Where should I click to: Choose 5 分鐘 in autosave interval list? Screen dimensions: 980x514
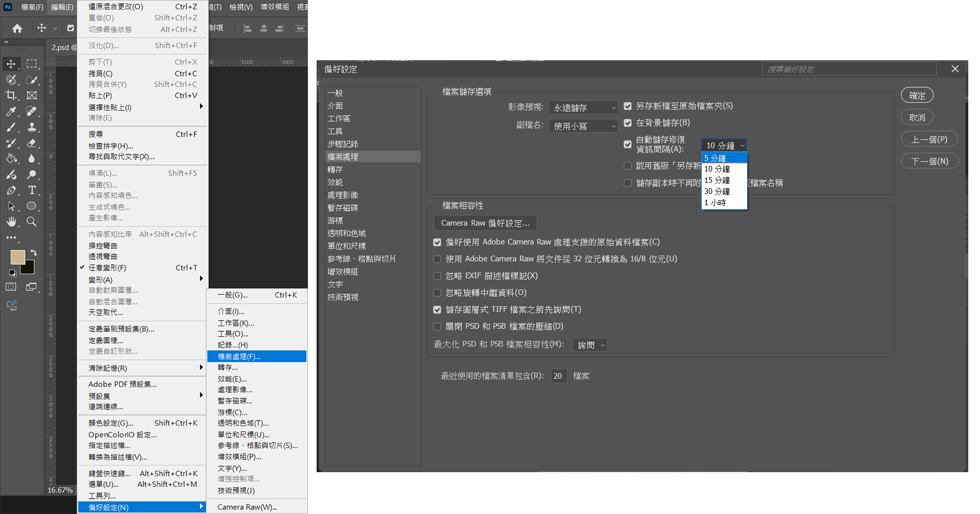pos(725,158)
